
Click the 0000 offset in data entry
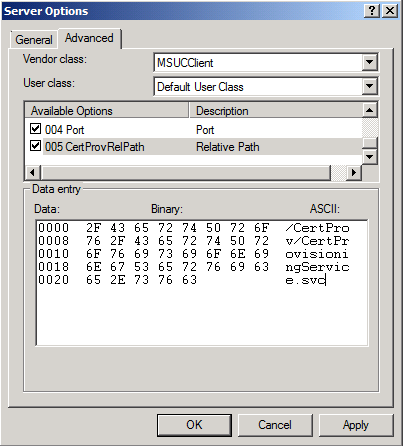[x=53, y=228]
